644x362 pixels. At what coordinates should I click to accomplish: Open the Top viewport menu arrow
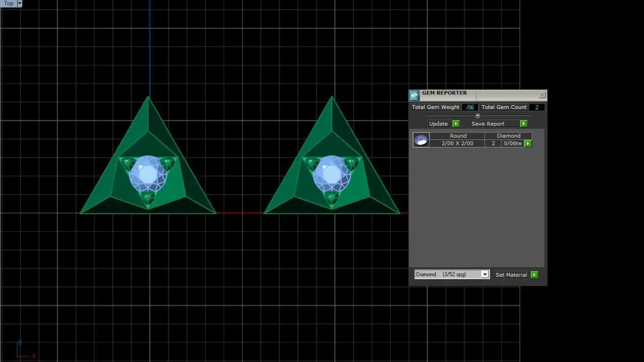(x=20, y=3)
